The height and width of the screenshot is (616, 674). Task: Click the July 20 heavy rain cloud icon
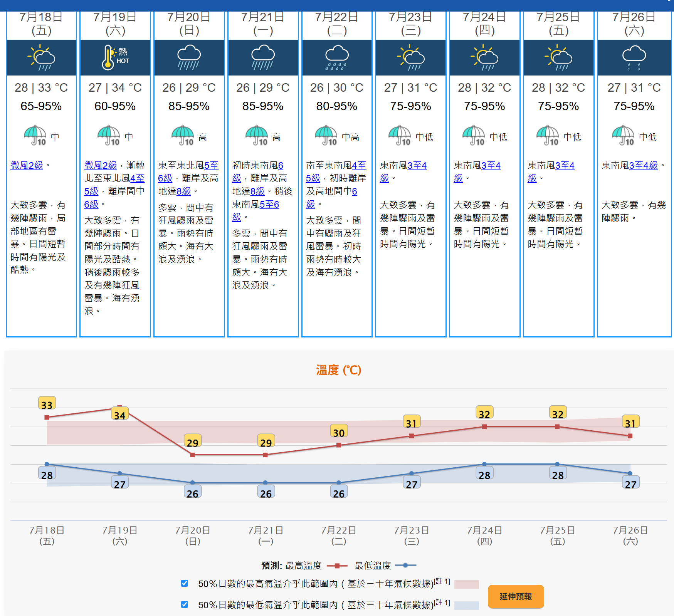tap(189, 58)
